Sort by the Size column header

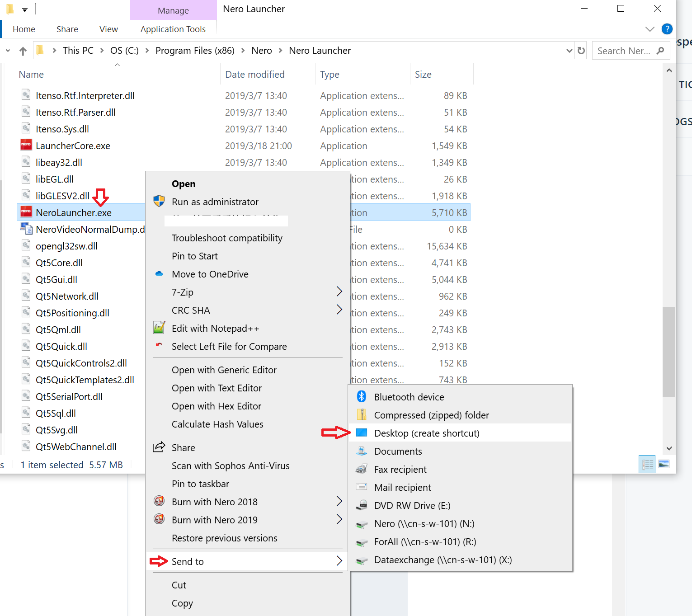click(x=423, y=75)
